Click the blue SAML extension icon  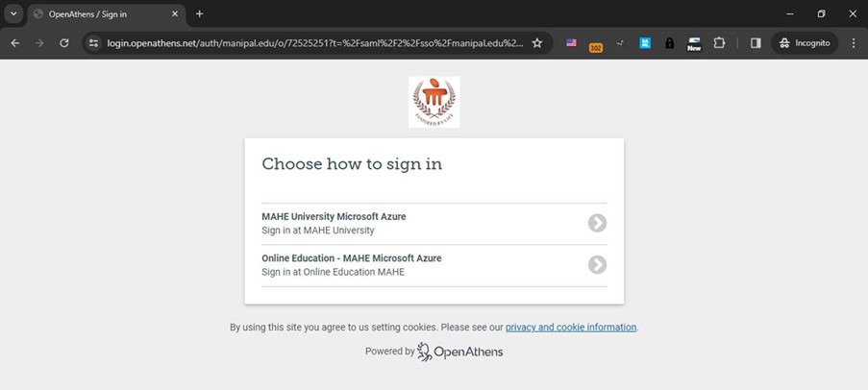coord(646,43)
